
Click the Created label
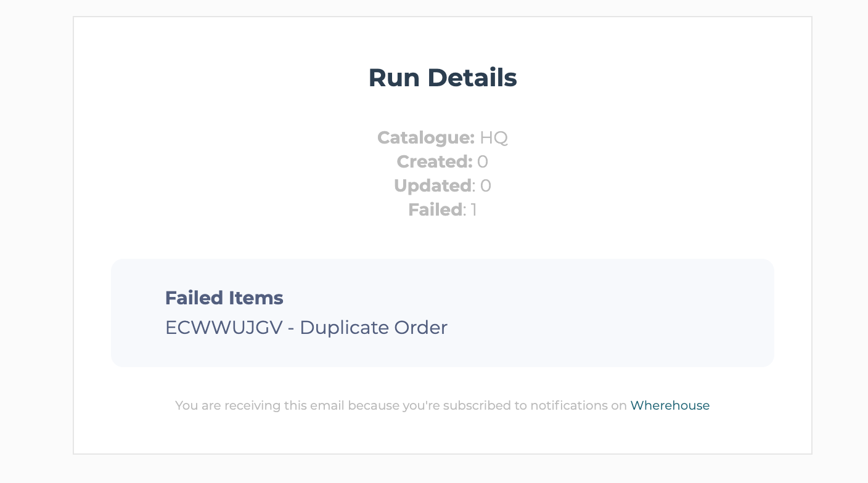pyautogui.click(x=435, y=161)
